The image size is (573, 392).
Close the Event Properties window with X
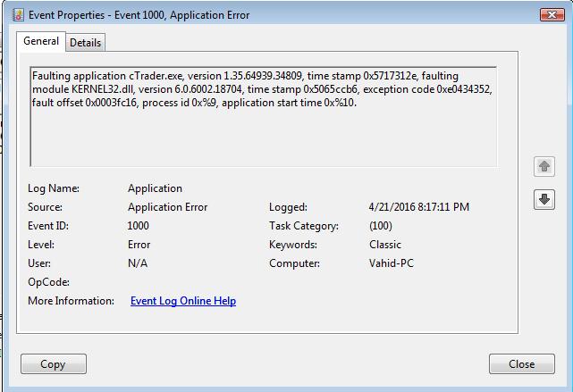(552, 14)
